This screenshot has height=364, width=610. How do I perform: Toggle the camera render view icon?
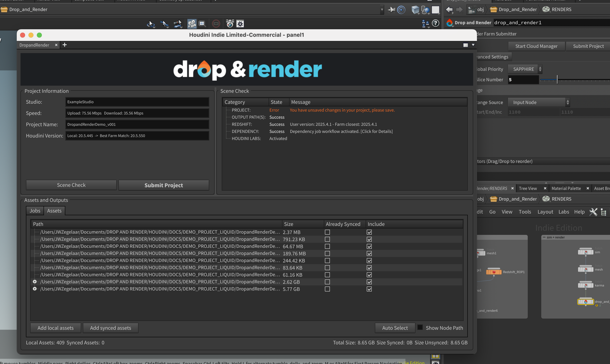point(192,24)
